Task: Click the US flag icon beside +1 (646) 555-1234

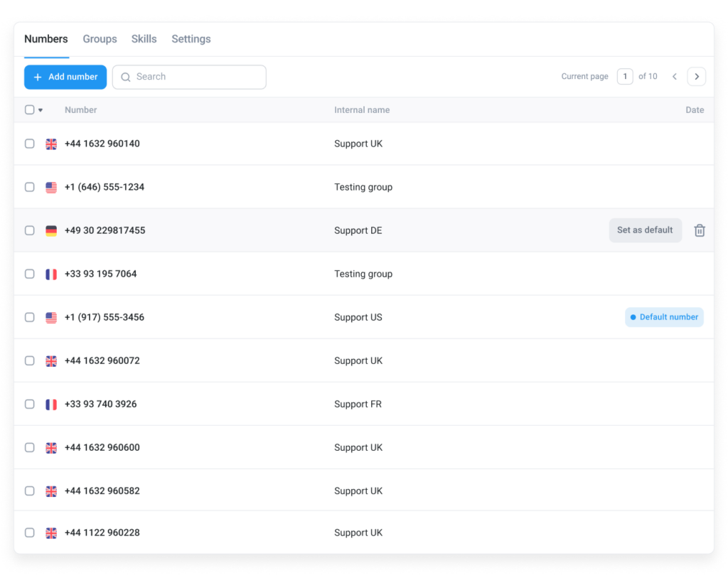Action: pos(51,188)
